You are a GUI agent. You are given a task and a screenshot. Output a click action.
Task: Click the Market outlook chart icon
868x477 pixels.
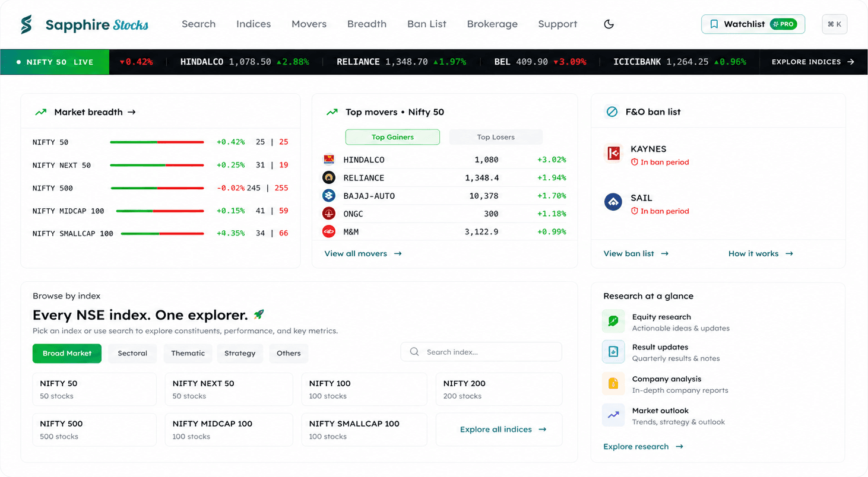point(613,415)
